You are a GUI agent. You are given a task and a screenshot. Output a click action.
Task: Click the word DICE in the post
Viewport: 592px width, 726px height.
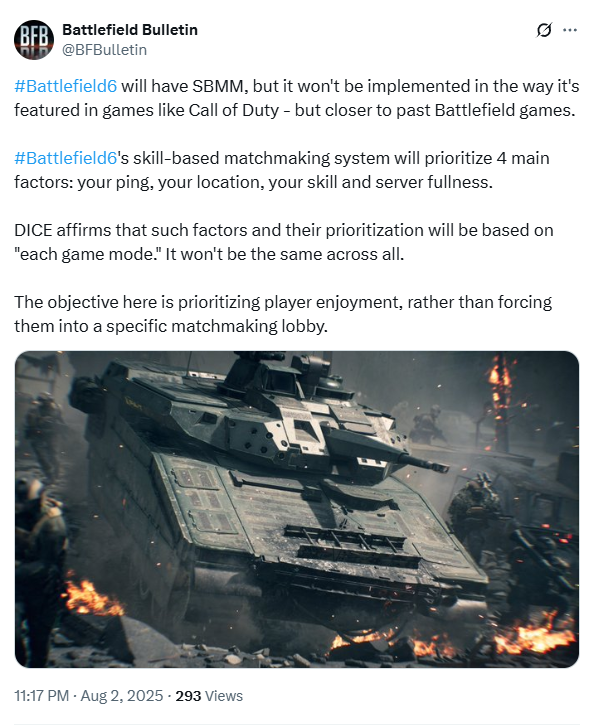(33, 230)
